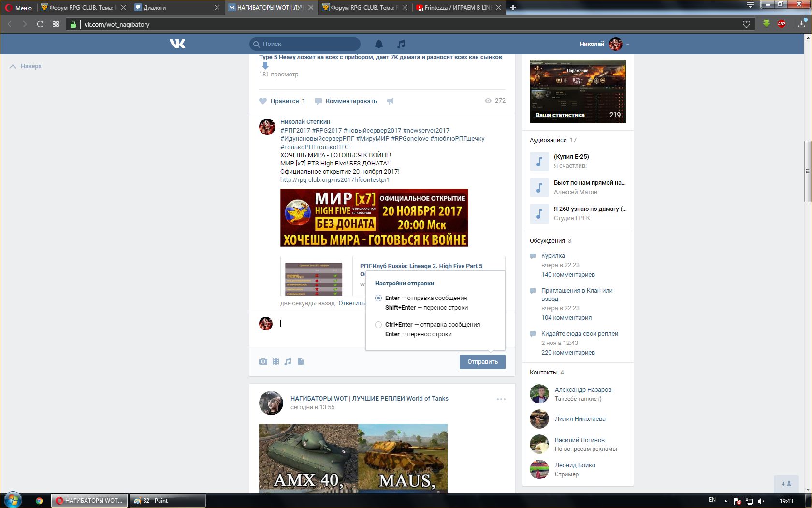Screen dimensions: 812x508
Task: Open the Windows Start button
Action: click(13, 500)
